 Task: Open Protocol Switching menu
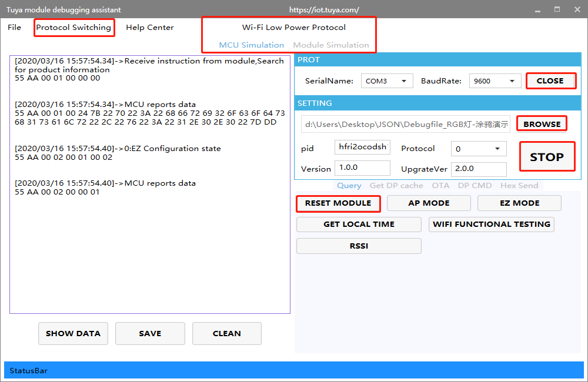(73, 28)
